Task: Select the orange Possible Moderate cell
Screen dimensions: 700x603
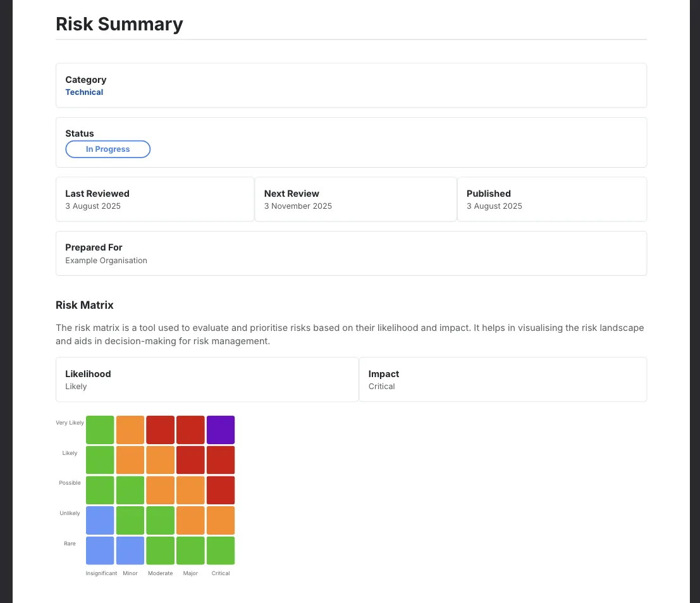Action: pos(160,490)
